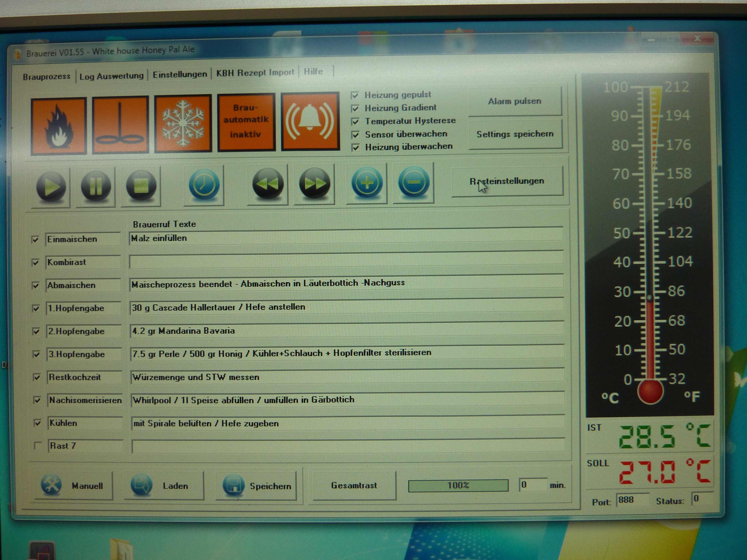Open the Log Auswertung tab

click(x=111, y=76)
